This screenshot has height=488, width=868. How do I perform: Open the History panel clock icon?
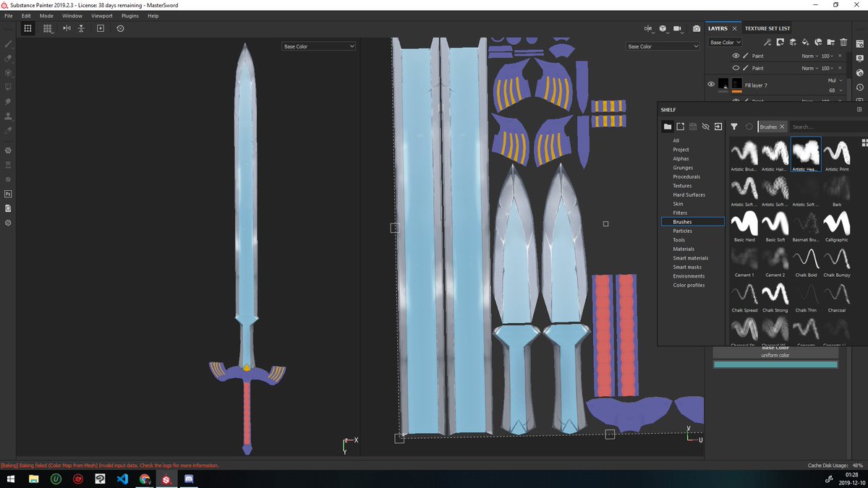[860, 87]
